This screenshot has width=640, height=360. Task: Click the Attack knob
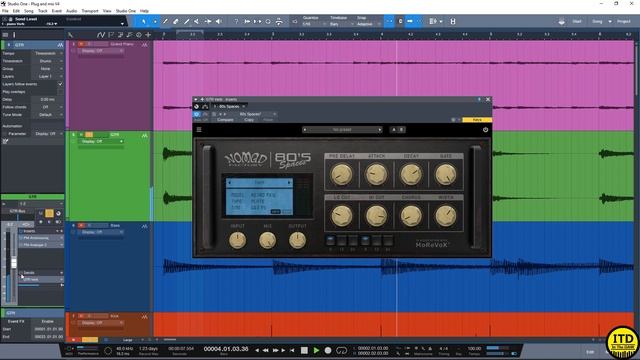pyautogui.click(x=376, y=174)
